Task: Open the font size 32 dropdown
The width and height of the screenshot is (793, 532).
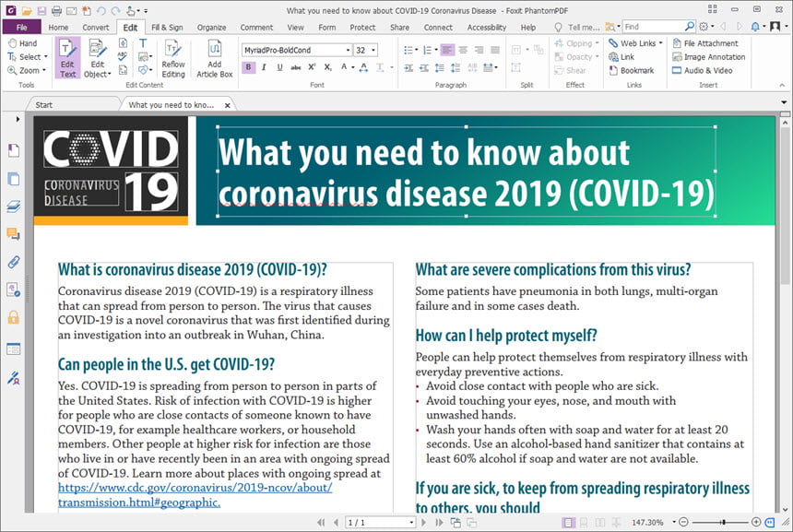Action: click(x=373, y=50)
